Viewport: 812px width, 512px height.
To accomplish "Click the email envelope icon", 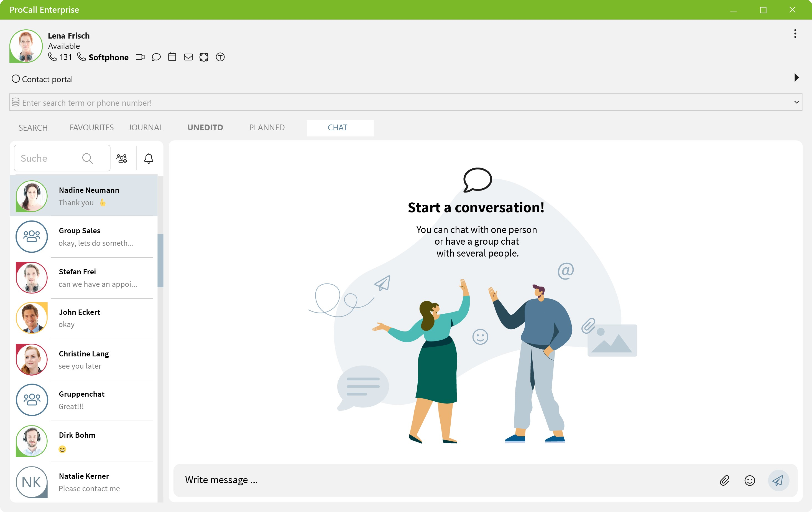I will click(188, 57).
